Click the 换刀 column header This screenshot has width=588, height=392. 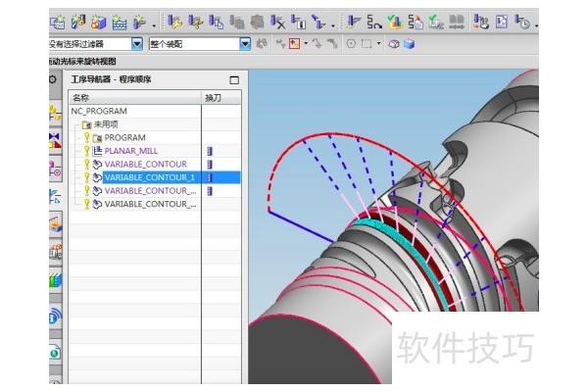click(x=221, y=98)
